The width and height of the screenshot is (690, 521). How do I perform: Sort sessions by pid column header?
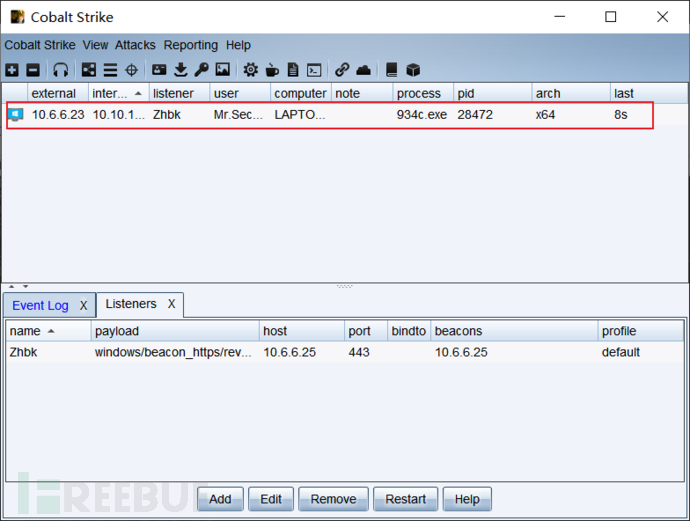(x=493, y=93)
